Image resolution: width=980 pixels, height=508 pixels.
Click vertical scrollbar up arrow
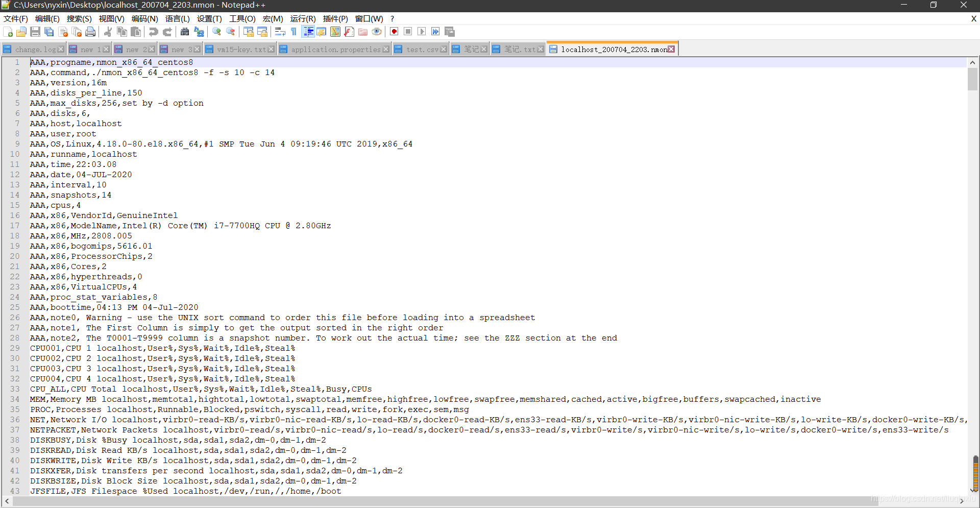coord(972,62)
